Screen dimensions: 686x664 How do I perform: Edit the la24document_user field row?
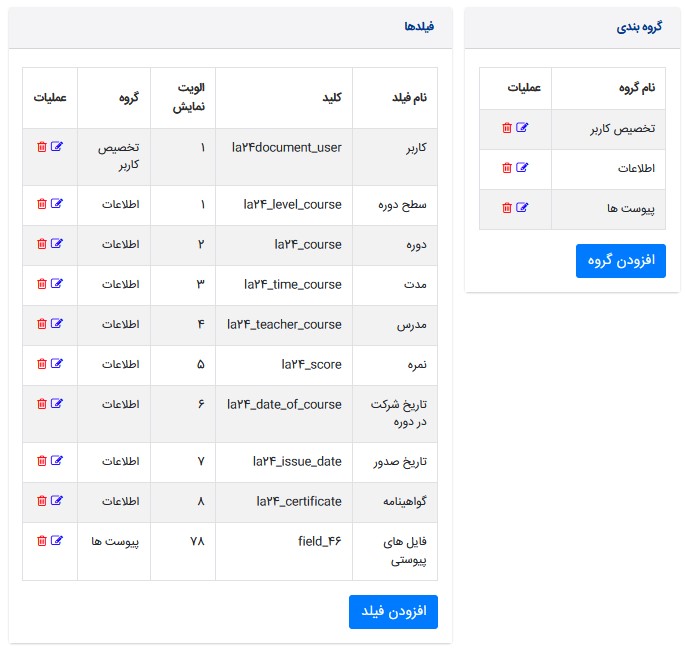point(57,147)
